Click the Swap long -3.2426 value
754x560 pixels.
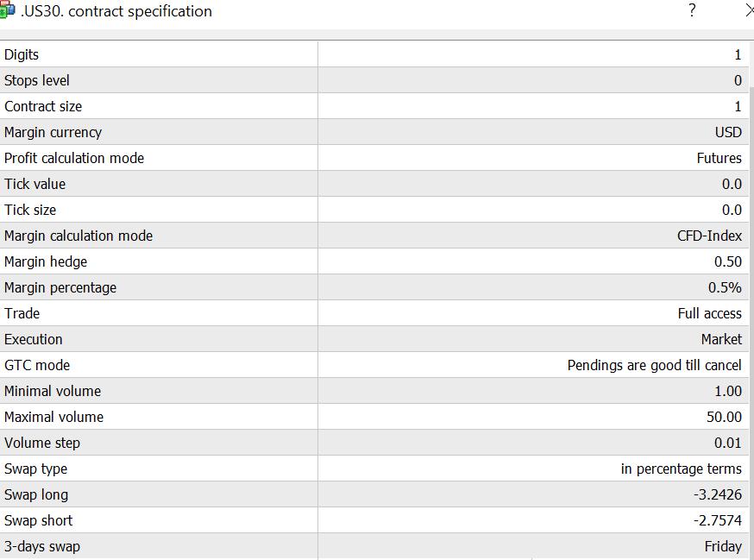[x=718, y=494]
